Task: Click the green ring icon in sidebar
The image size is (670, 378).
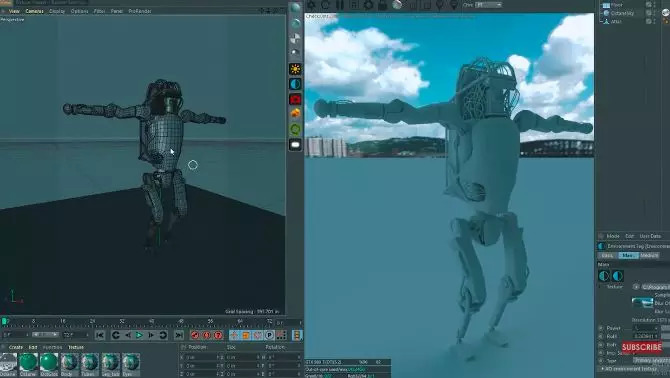Action: (295, 129)
